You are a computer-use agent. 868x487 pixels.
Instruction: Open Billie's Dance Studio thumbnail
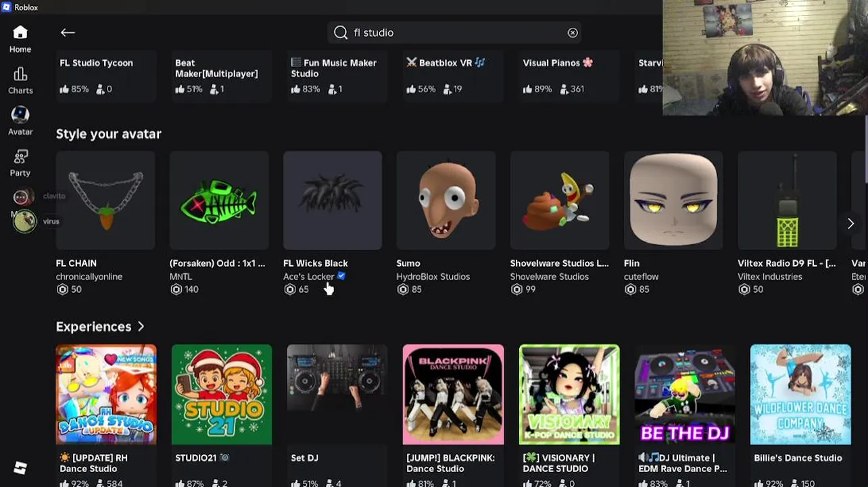800,394
